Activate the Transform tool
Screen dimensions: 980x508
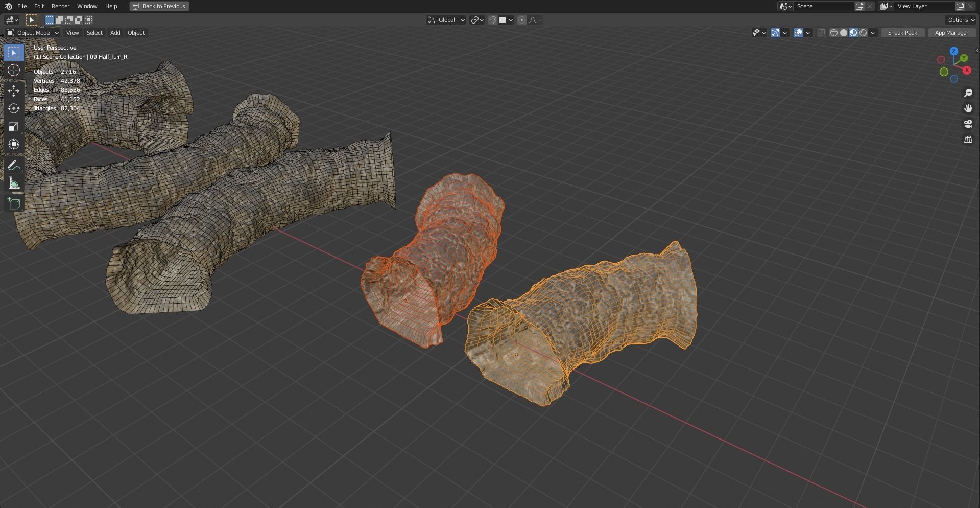14,144
